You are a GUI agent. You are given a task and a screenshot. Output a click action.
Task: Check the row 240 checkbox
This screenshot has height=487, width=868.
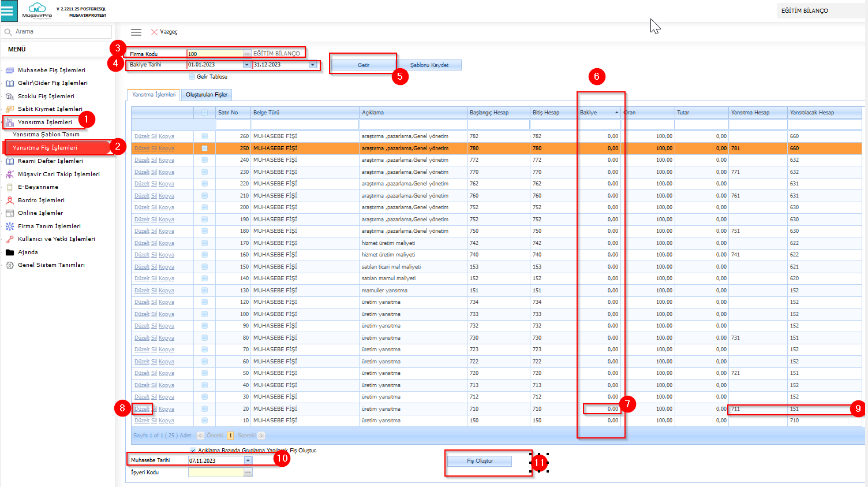point(204,160)
